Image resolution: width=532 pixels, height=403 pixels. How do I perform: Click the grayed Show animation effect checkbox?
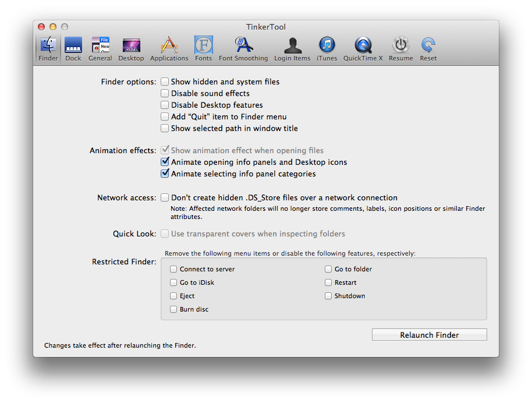point(165,150)
